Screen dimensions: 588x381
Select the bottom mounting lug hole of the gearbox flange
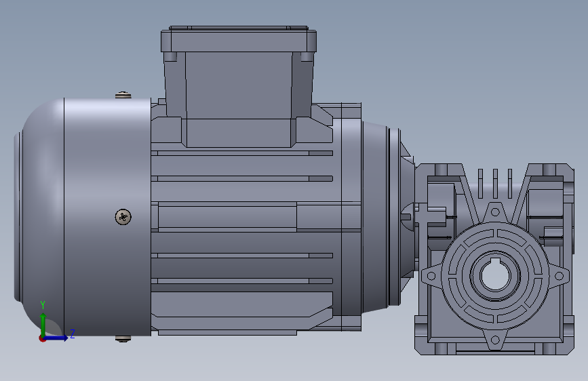495,340
